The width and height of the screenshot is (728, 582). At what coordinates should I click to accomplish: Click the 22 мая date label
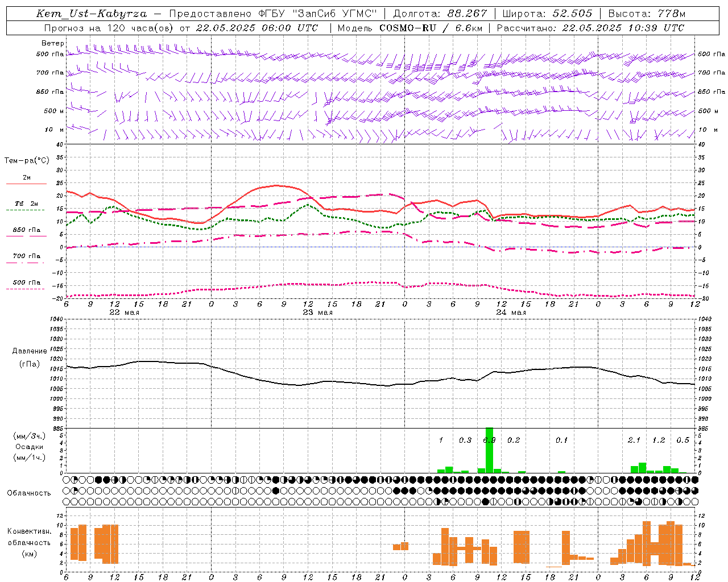124,313
